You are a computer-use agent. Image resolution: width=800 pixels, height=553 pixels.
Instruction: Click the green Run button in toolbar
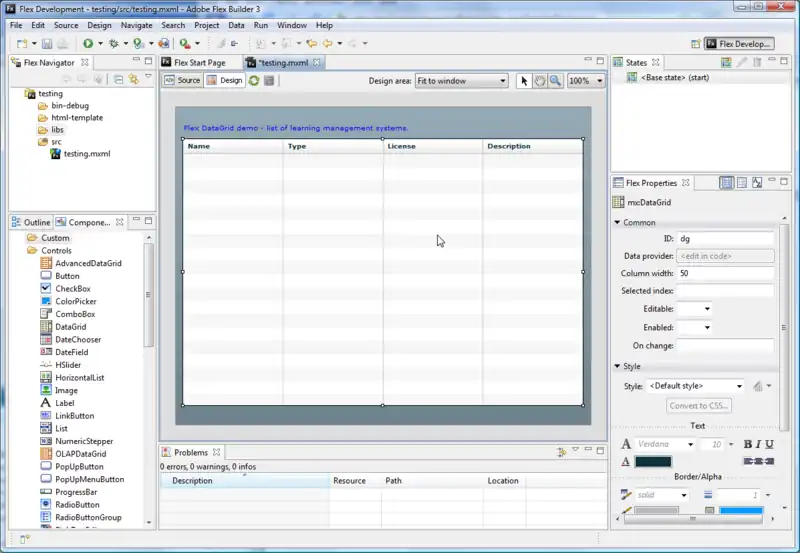click(x=88, y=44)
